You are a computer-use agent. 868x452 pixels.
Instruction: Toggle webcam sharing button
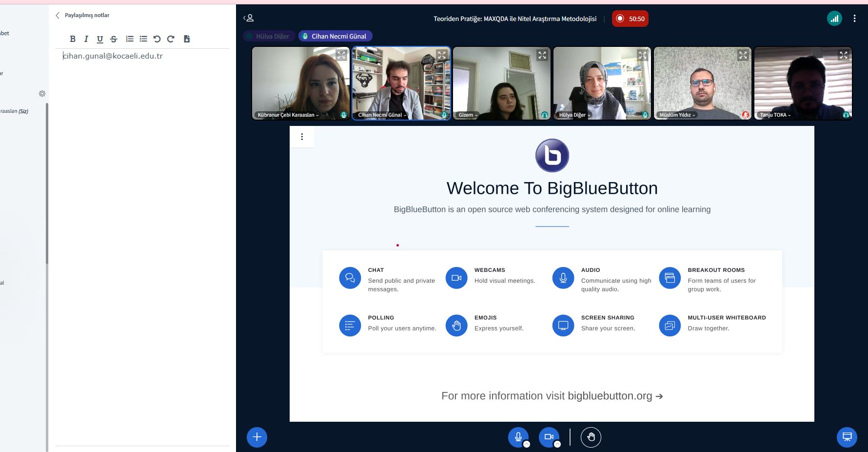pos(549,437)
